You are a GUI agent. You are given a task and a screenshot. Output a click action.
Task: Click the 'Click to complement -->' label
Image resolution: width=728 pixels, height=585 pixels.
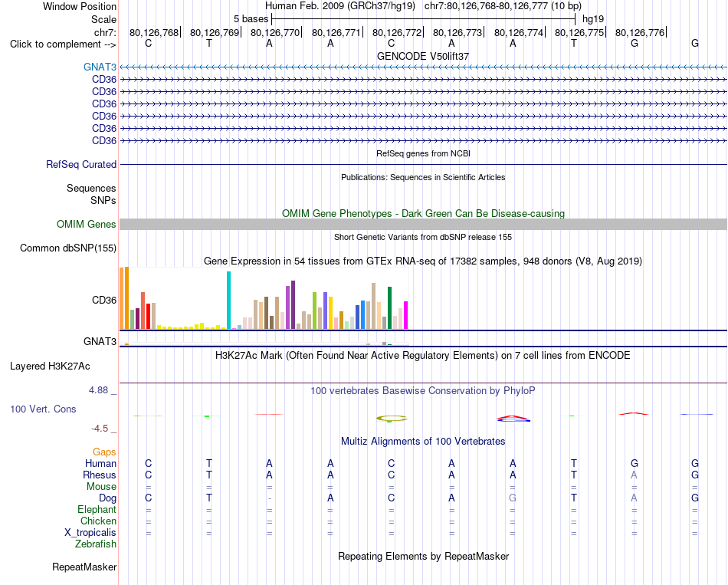coord(63,44)
